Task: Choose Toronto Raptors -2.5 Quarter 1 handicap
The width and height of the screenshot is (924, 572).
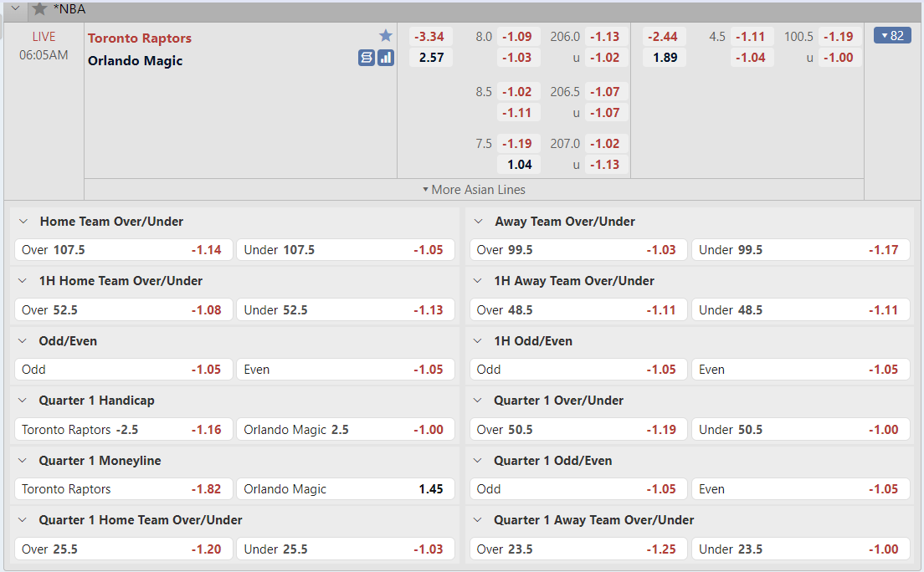Action: 122,430
